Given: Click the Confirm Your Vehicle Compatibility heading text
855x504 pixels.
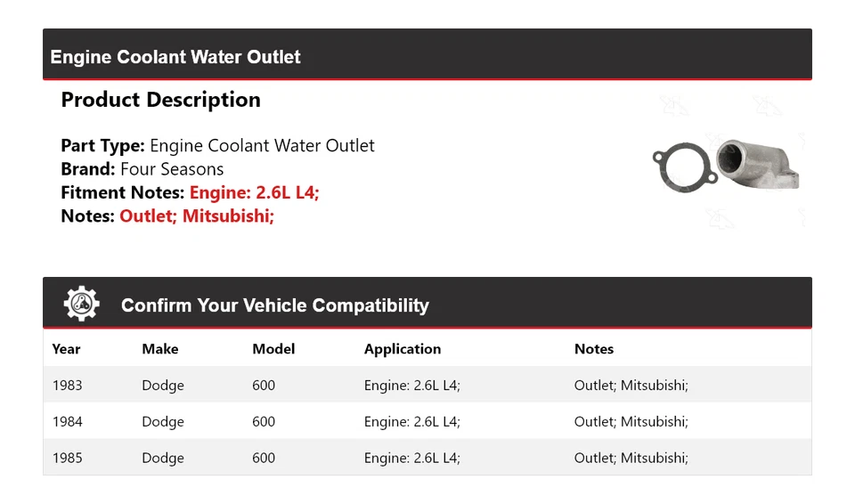Looking at the screenshot, I should [274, 305].
